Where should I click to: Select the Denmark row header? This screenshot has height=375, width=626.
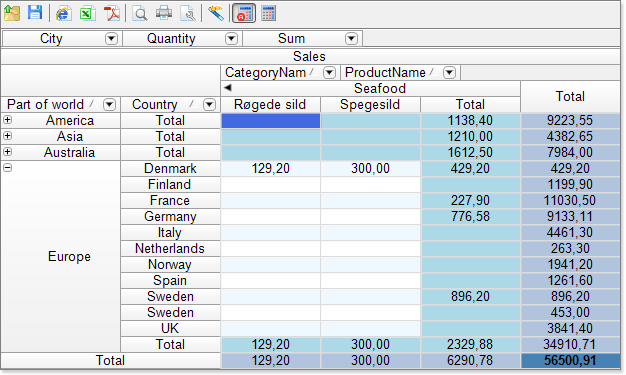[x=170, y=169]
